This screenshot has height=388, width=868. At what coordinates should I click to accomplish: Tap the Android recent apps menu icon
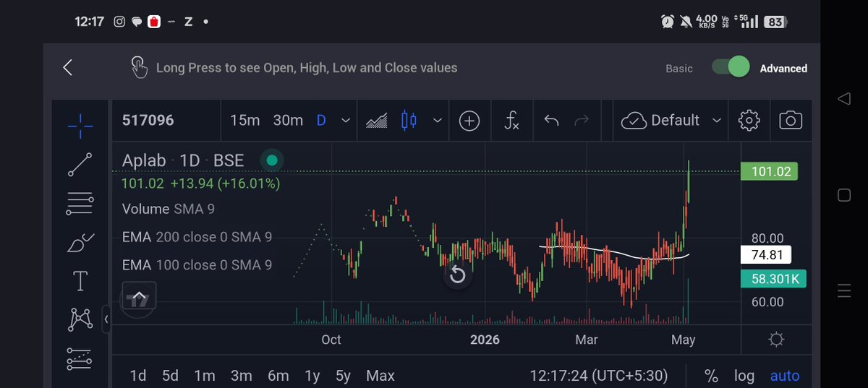pyautogui.click(x=844, y=291)
